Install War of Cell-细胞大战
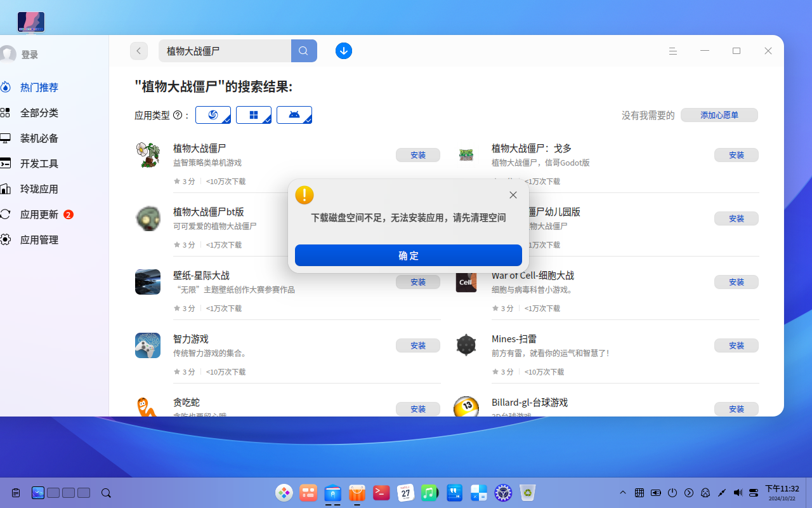Screen dimensions: 812x508 point(737,282)
